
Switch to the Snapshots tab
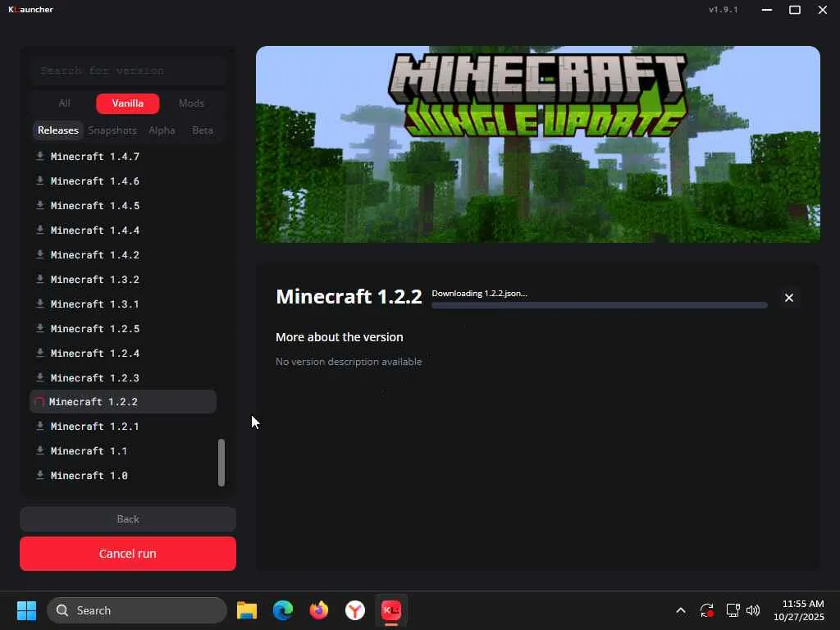click(x=112, y=130)
